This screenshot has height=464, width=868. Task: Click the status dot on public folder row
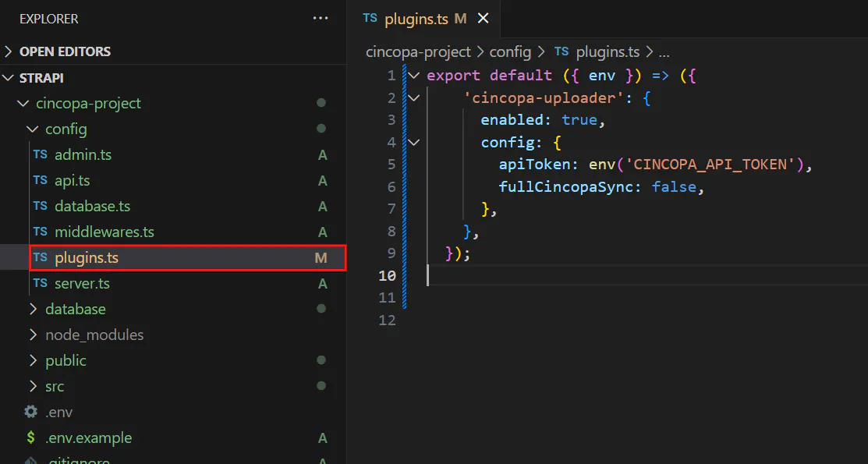[321, 360]
